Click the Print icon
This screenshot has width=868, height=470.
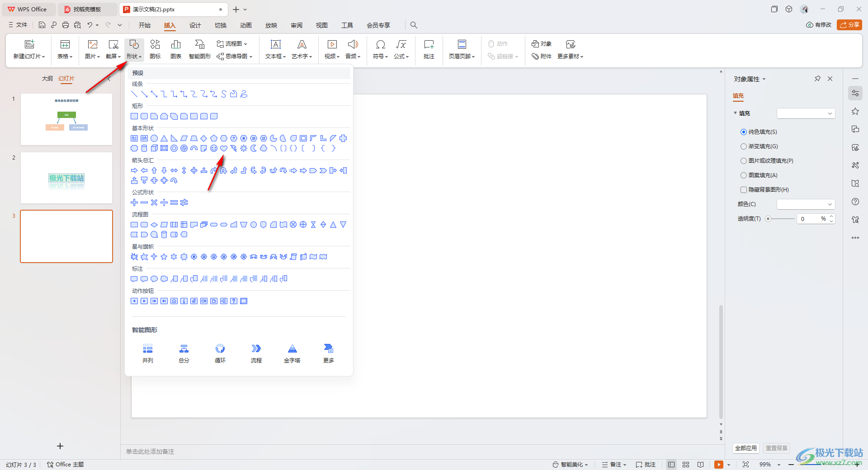pyautogui.click(x=66, y=25)
